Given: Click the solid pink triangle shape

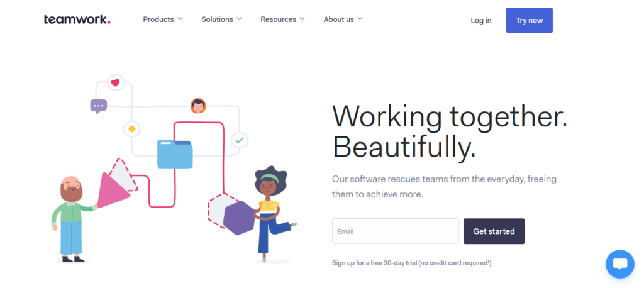Looking at the screenshot, I should 111,191.
